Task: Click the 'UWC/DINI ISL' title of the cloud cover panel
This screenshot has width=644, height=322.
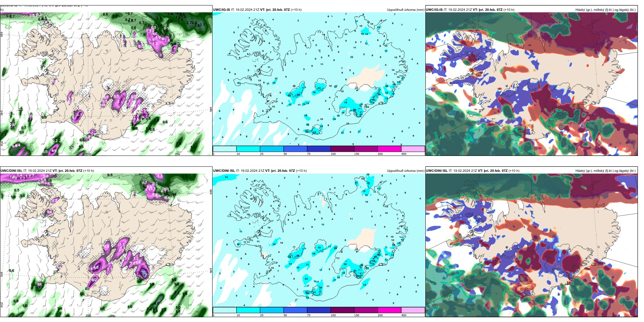Action: [437, 171]
